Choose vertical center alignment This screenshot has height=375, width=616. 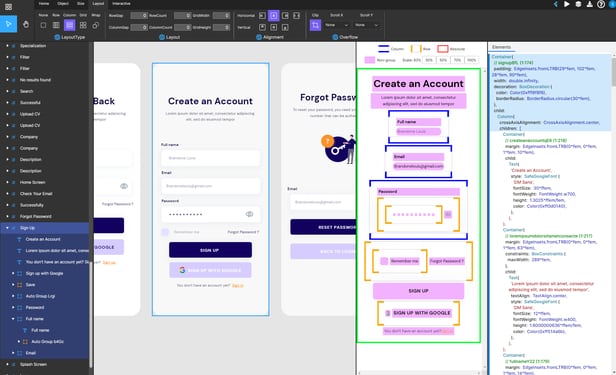tap(274, 27)
